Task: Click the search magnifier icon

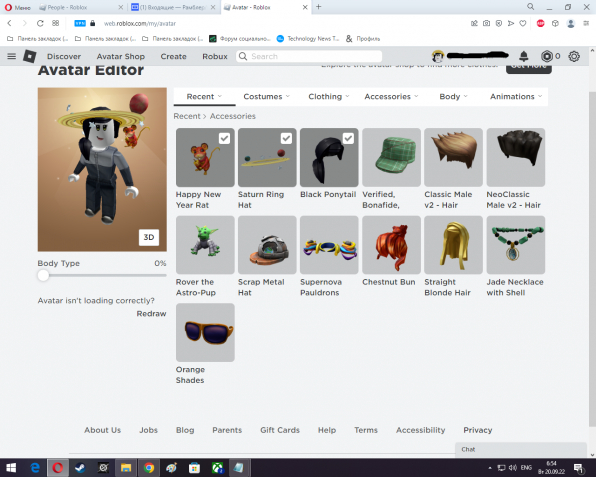Action: 243,56
